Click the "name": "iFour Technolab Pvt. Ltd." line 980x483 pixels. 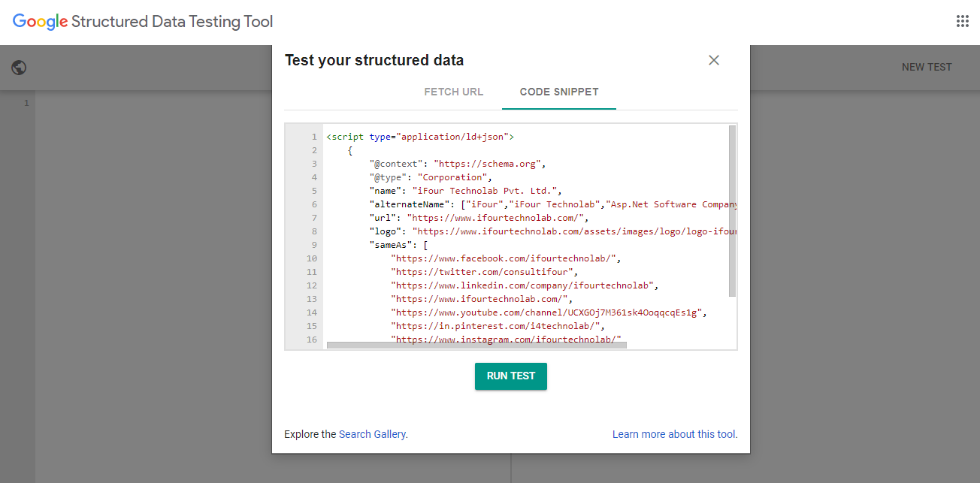point(465,191)
